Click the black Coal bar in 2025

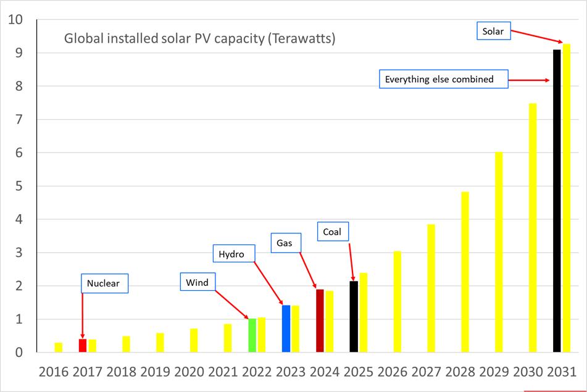[354, 317]
